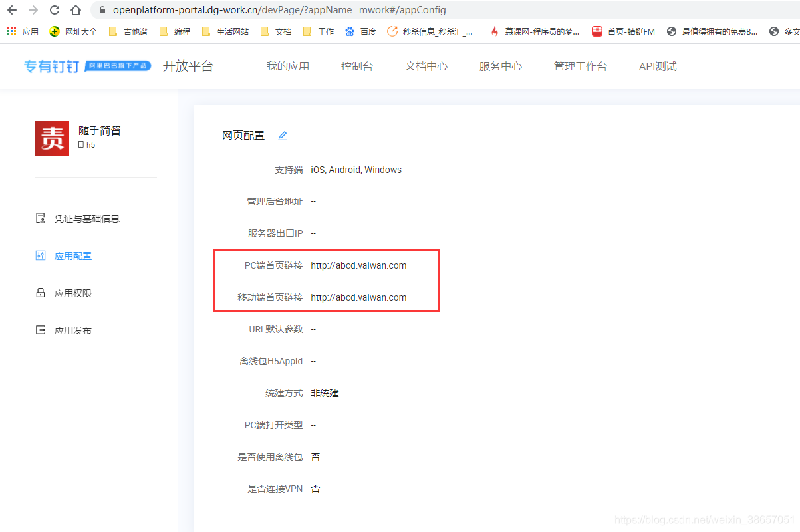Open the API测试 nav tab
The width and height of the screenshot is (800, 532).
coord(658,66)
